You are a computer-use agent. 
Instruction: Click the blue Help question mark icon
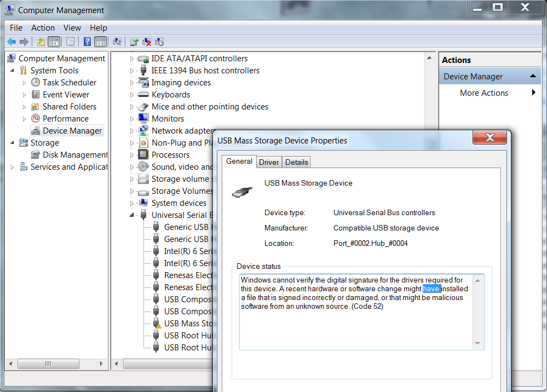click(87, 42)
